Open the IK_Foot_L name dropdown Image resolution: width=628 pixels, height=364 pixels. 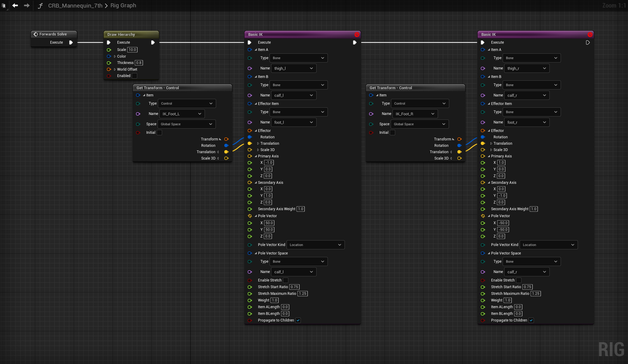[x=182, y=114]
